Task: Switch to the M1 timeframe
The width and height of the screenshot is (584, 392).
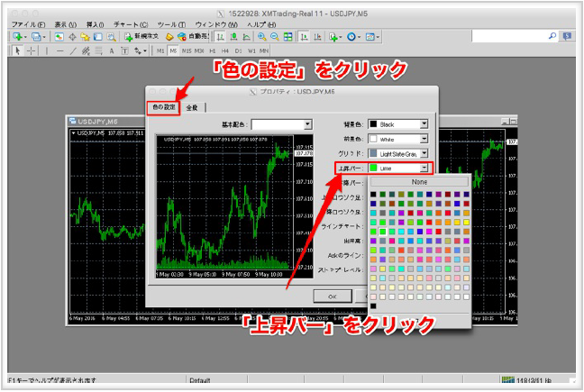Action: (x=161, y=51)
